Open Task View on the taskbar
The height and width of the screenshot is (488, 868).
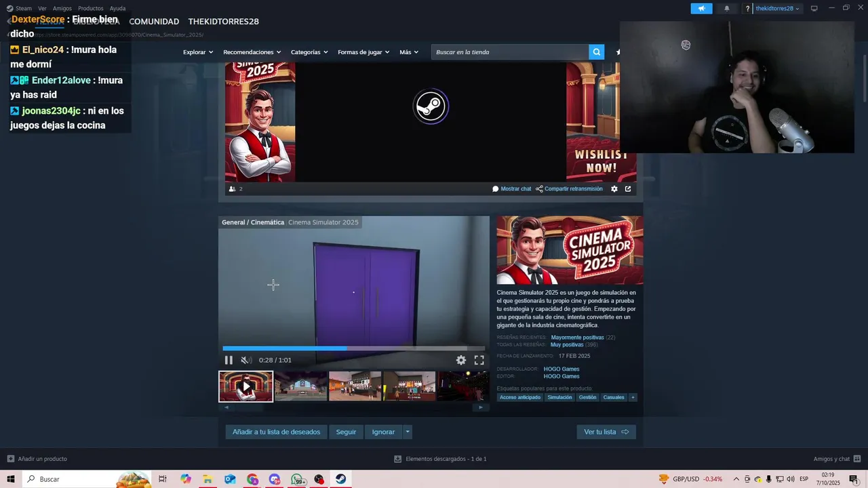tap(163, 479)
